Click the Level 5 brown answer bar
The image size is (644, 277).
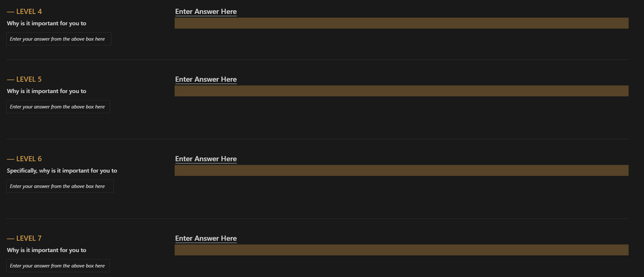401,91
